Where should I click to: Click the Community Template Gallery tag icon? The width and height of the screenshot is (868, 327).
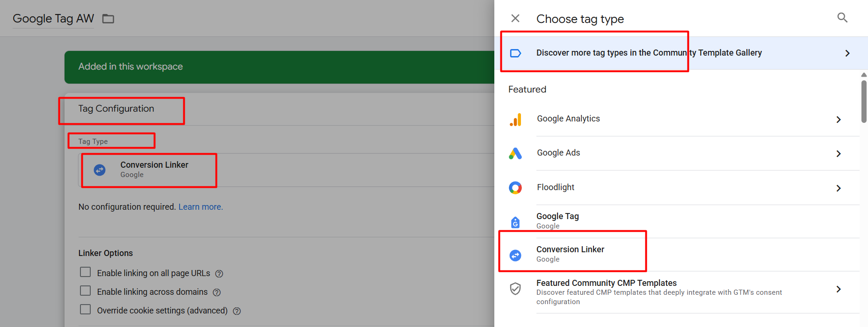click(515, 53)
